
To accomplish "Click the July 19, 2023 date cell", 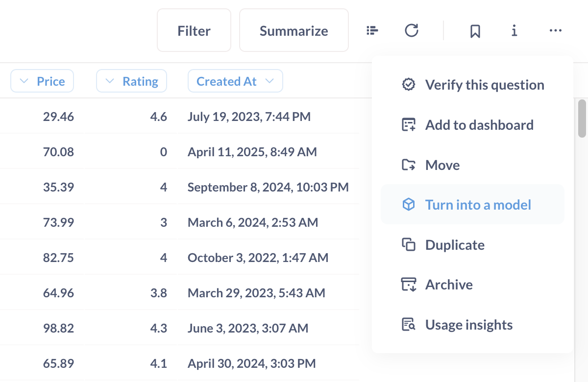I will click(x=249, y=117).
